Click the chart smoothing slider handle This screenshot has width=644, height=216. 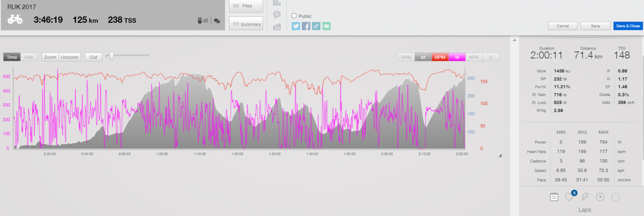[112, 56]
